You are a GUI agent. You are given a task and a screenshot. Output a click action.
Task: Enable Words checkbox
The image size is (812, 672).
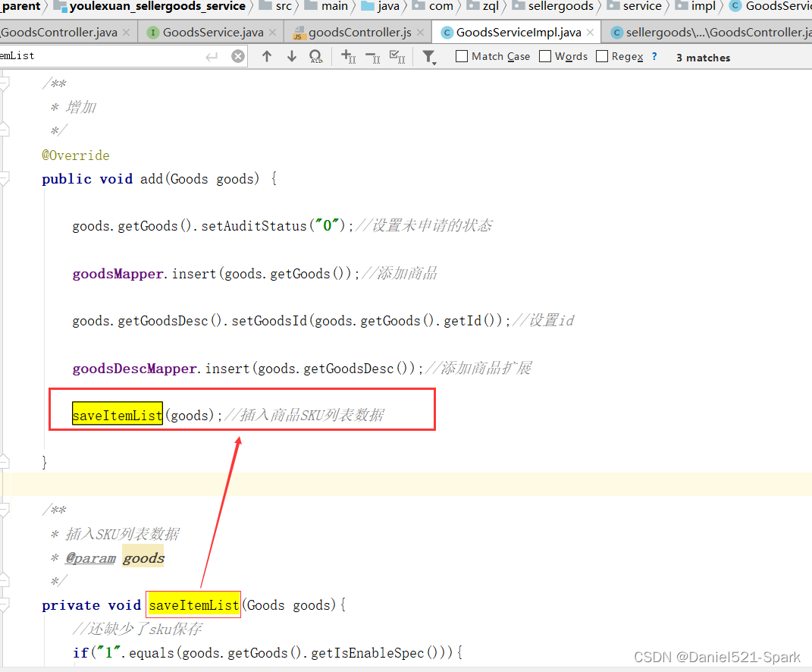545,56
